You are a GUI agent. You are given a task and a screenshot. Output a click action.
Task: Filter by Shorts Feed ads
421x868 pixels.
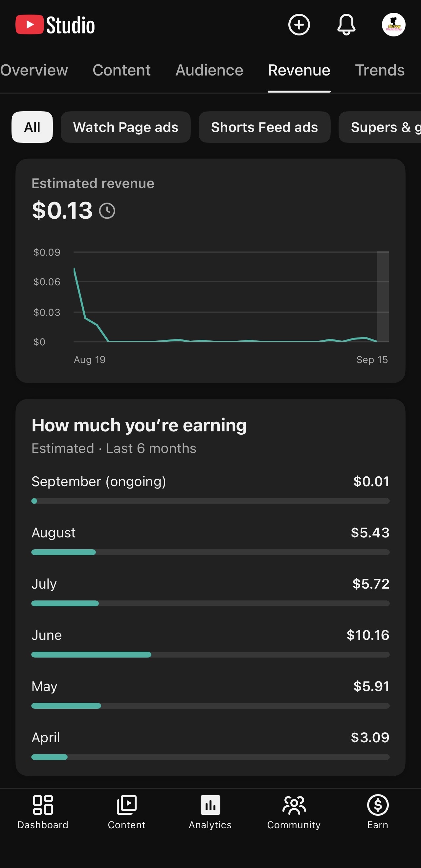[x=265, y=127]
